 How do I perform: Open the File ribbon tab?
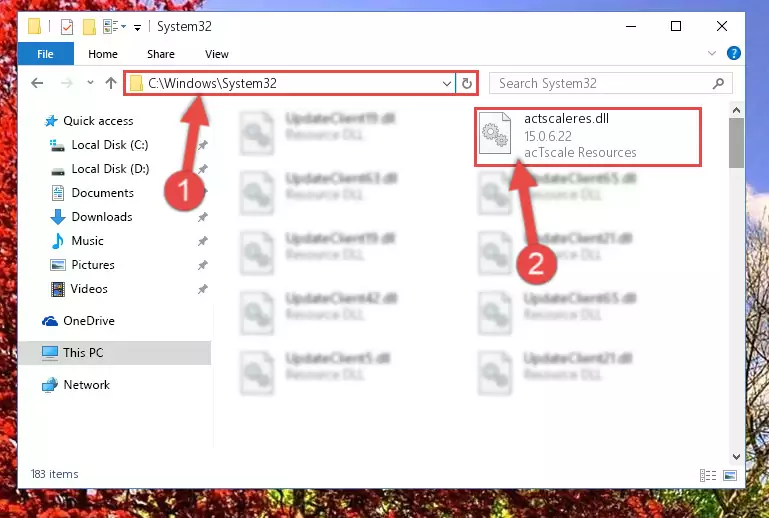click(46, 54)
